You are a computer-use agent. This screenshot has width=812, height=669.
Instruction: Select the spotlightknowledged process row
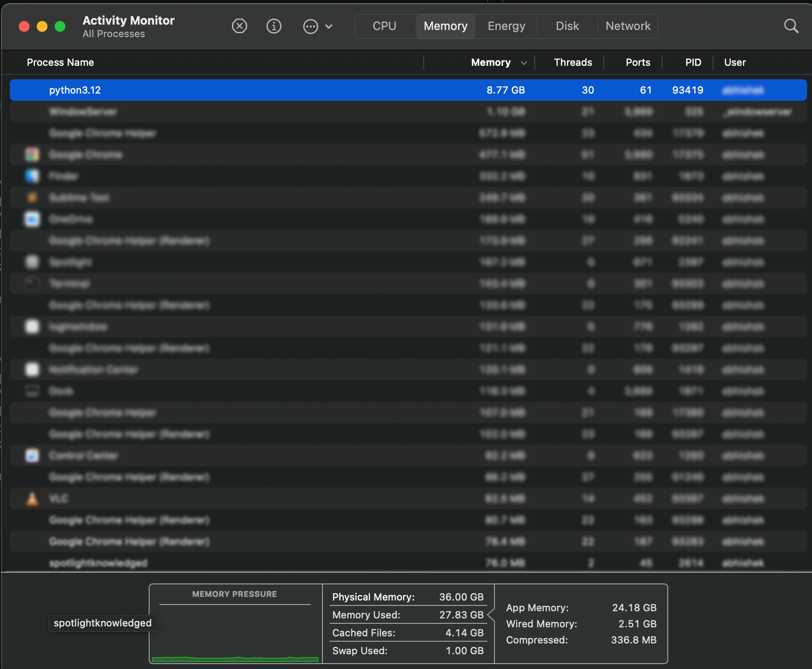click(408, 563)
